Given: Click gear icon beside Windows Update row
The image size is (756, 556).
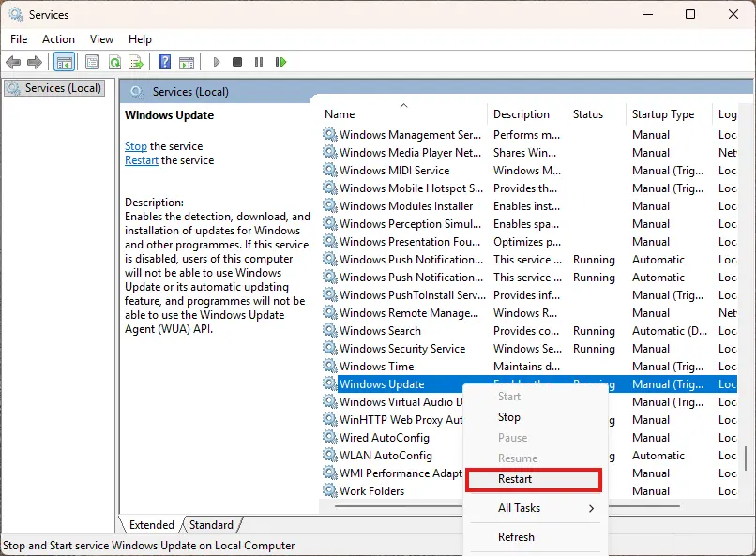Looking at the screenshot, I should (330, 384).
